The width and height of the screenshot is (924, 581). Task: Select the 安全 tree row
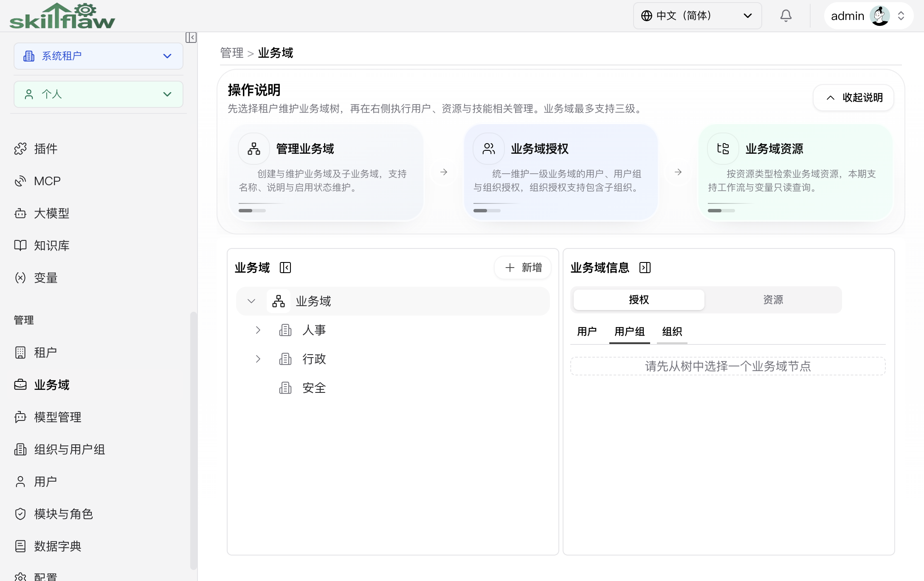point(393,388)
